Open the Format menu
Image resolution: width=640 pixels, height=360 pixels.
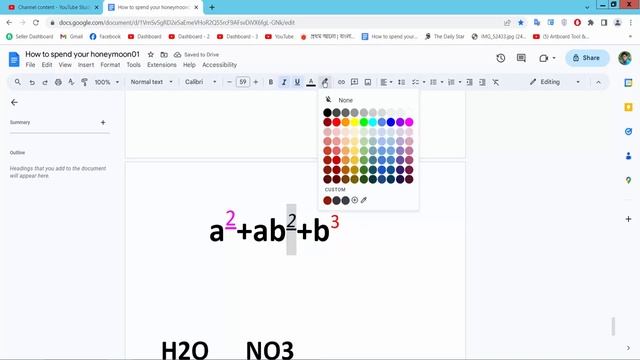coord(110,65)
